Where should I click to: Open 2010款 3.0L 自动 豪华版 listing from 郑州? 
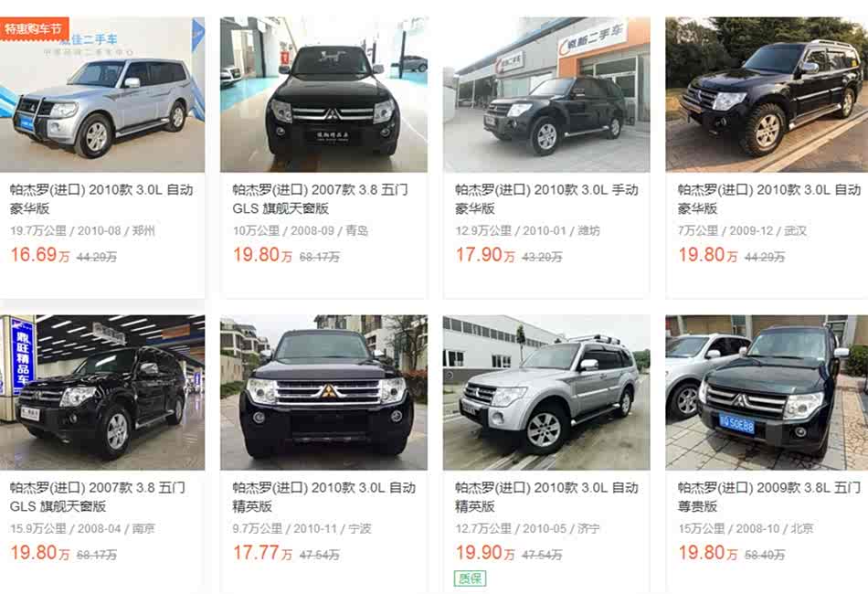click(101, 198)
